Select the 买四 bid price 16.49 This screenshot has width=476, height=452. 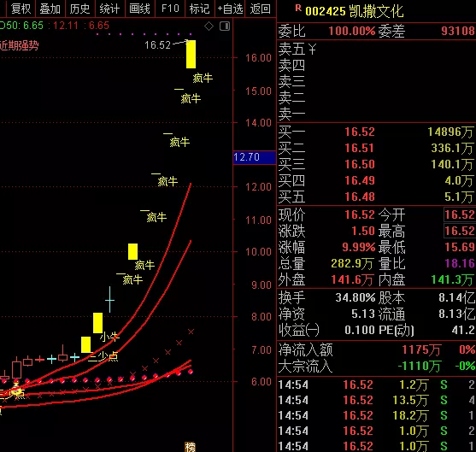360,180
